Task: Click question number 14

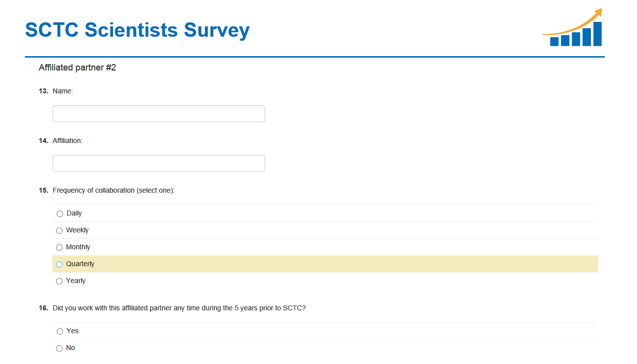Action: (x=43, y=141)
